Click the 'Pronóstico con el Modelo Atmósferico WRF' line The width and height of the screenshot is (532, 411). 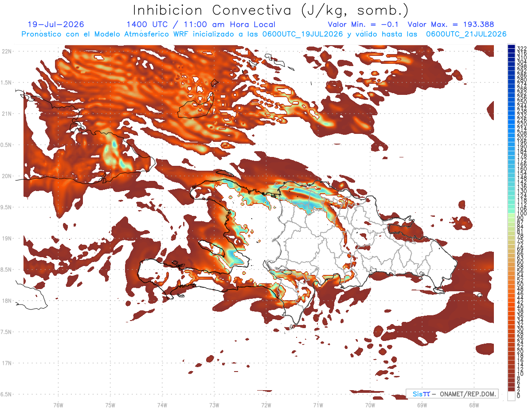click(x=264, y=34)
